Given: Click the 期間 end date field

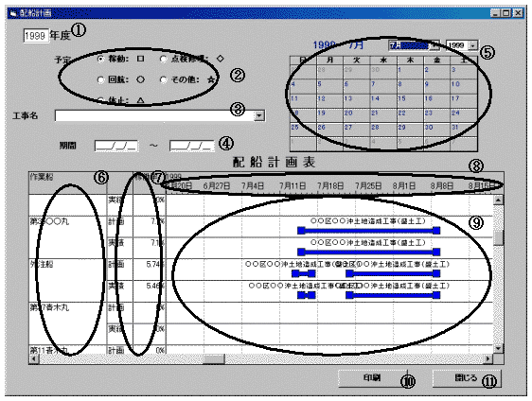Looking at the screenshot, I should [x=192, y=146].
